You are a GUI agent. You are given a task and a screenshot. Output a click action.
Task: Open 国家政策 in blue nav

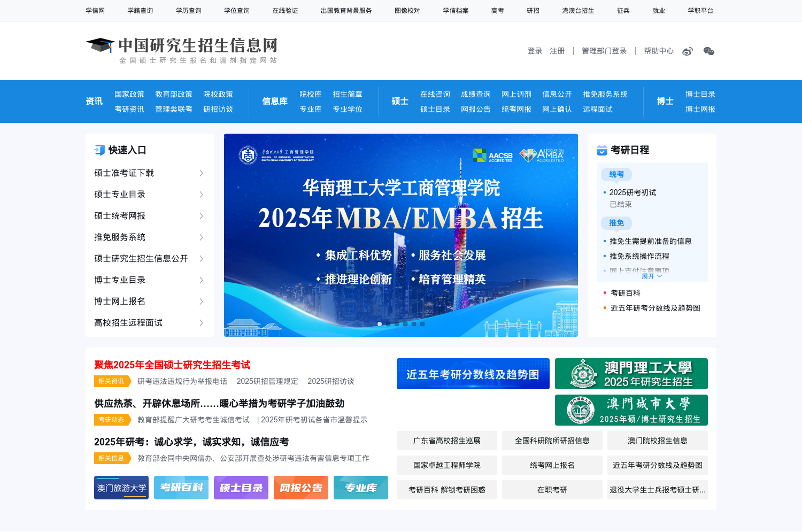pyautogui.click(x=129, y=94)
